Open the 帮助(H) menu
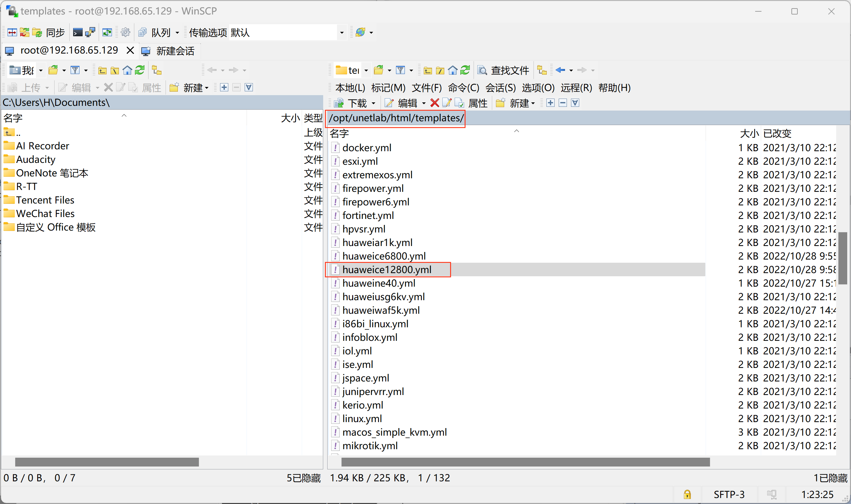Image resolution: width=851 pixels, height=504 pixels. [x=615, y=88]
